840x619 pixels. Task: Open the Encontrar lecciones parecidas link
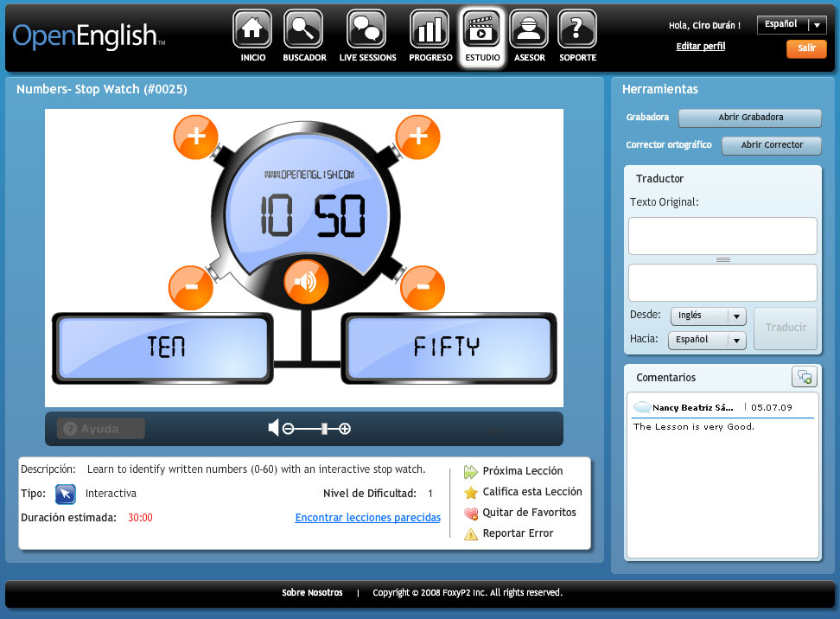pyautogui.click(x=368, y=518)
